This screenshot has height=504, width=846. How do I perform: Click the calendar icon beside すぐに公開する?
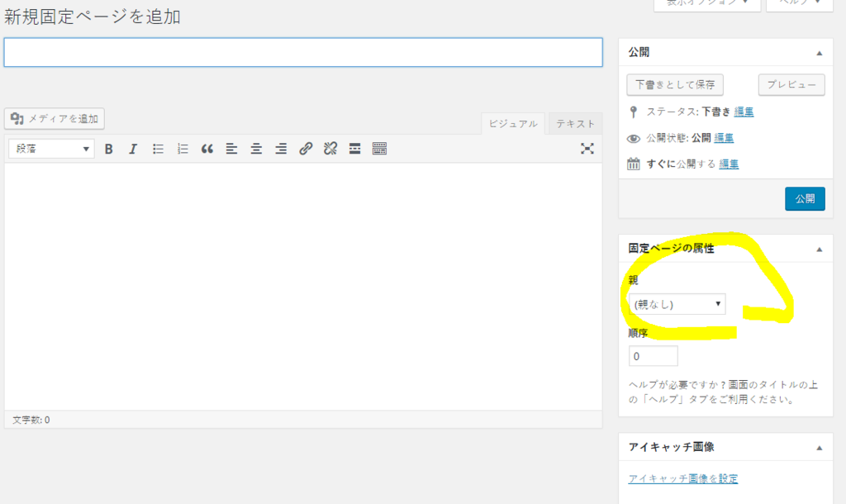point(634,164)
